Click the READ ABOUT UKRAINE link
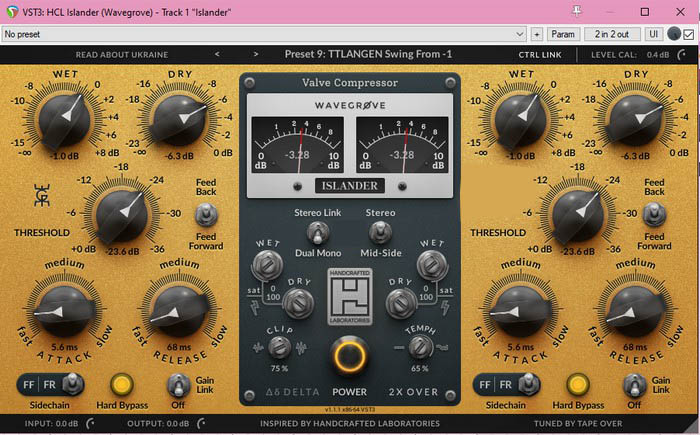The height and width of the screenshot is (435, 700). point(122,55)
